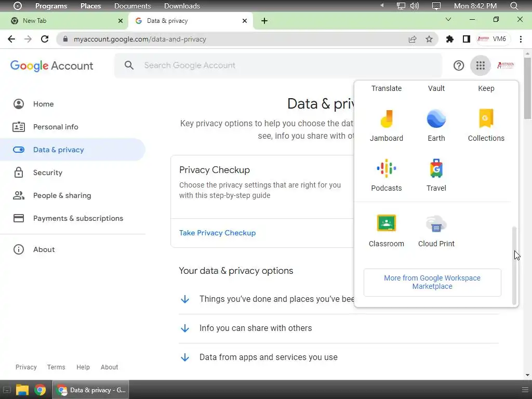The height and width of the screenshot is (399, 532).
Task: Open the Jamboard app icon
Action: [387, 119]
